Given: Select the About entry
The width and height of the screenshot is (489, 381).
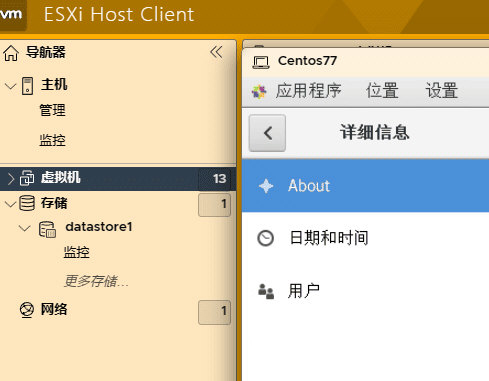Looking at the screenshot, I should (x=365, y=186).
